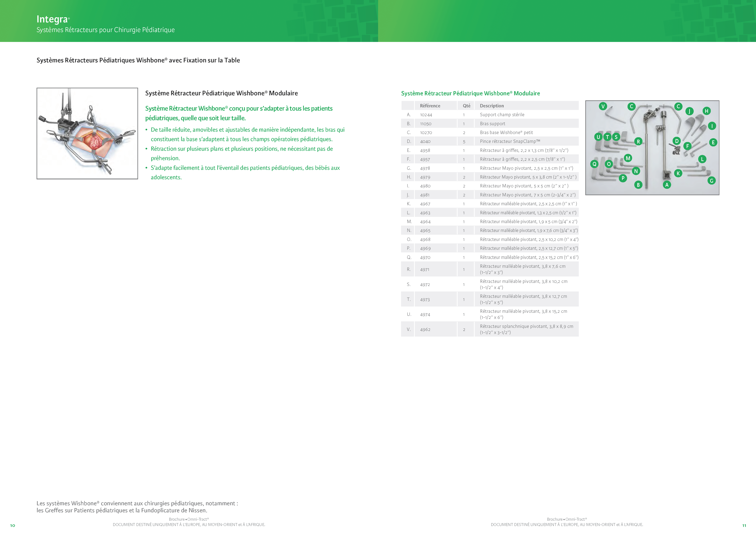The width and height of the screenshot is (756, 535).
Task: Click the Integra brand title
Action: tap(52, 19)
